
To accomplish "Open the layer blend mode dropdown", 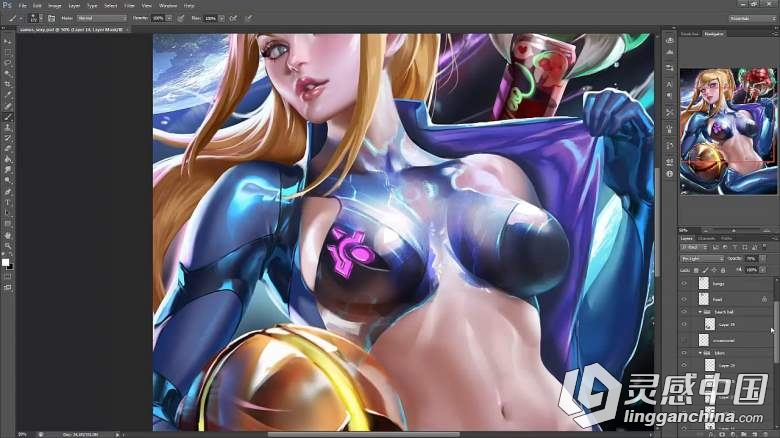I will click(702, 259).
